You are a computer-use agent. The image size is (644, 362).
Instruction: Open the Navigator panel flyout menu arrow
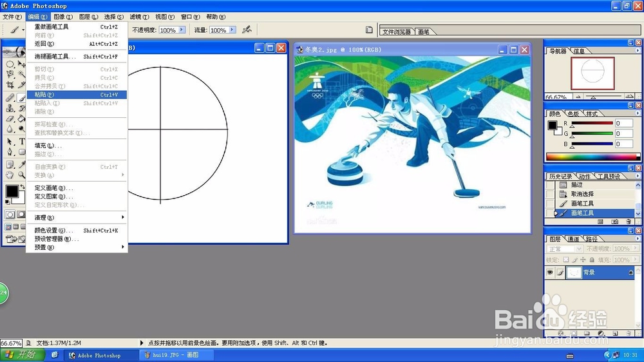(638, 50)
